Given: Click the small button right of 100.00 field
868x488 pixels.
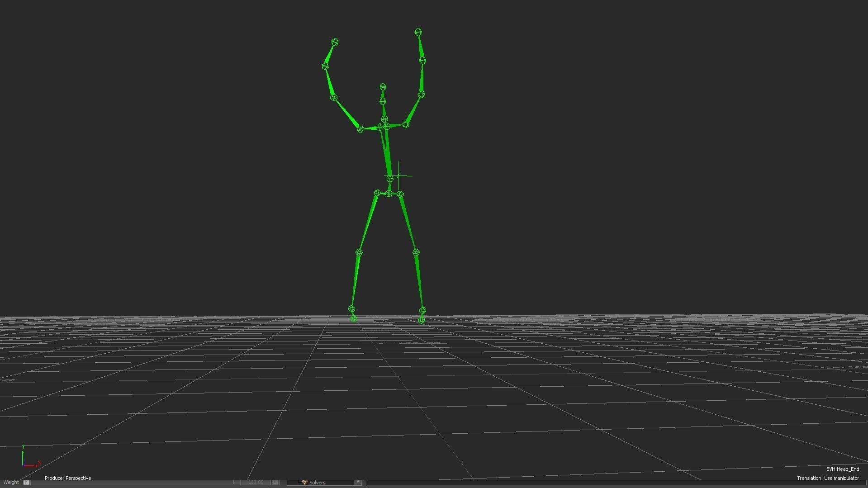Looking at the screenshot, I should (275, 483).
